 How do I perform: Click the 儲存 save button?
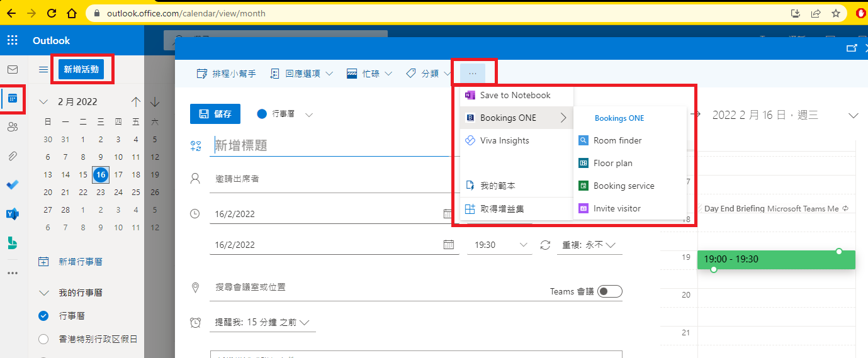[x=215, y=114]
